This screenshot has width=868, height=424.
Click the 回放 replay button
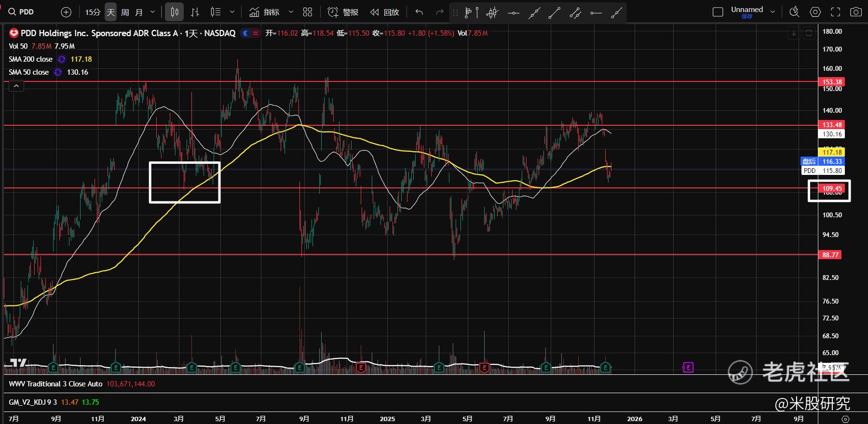385,12
